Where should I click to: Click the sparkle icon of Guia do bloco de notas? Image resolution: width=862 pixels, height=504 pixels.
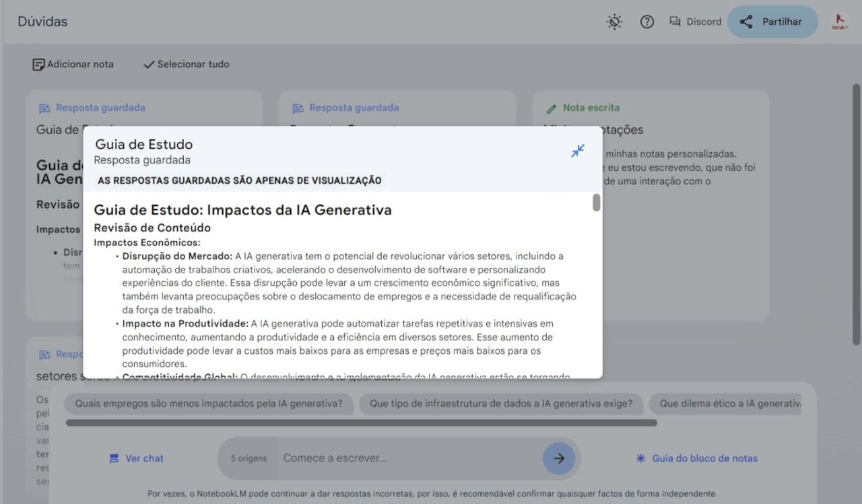tap(641, 458)
